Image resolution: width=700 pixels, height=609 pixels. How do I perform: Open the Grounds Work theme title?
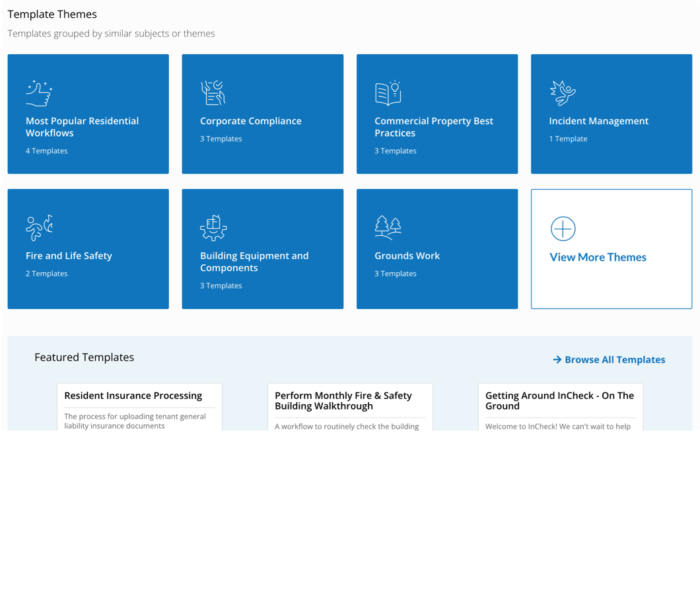pyautogui.click(x=407, y=256)
